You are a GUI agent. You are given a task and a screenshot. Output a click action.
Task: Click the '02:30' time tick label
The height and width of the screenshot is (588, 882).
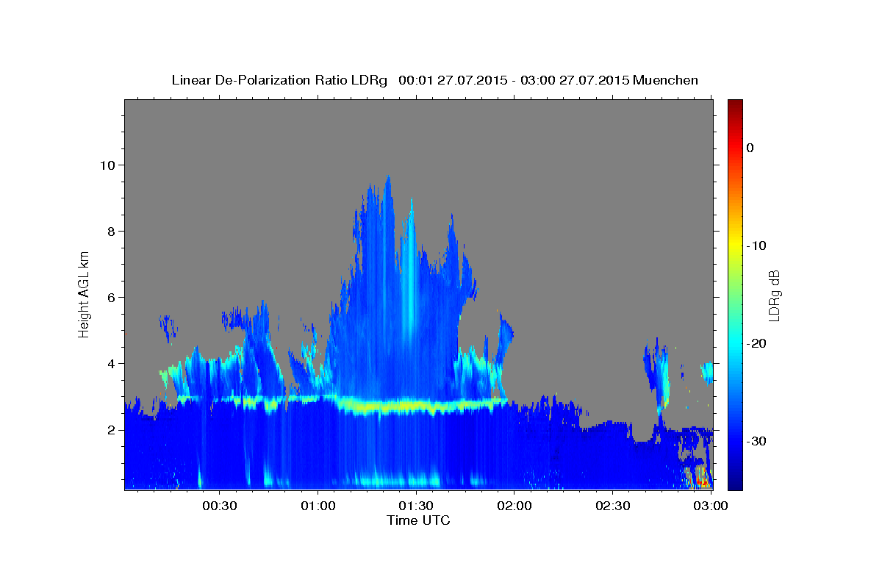(x=614, y=506)
